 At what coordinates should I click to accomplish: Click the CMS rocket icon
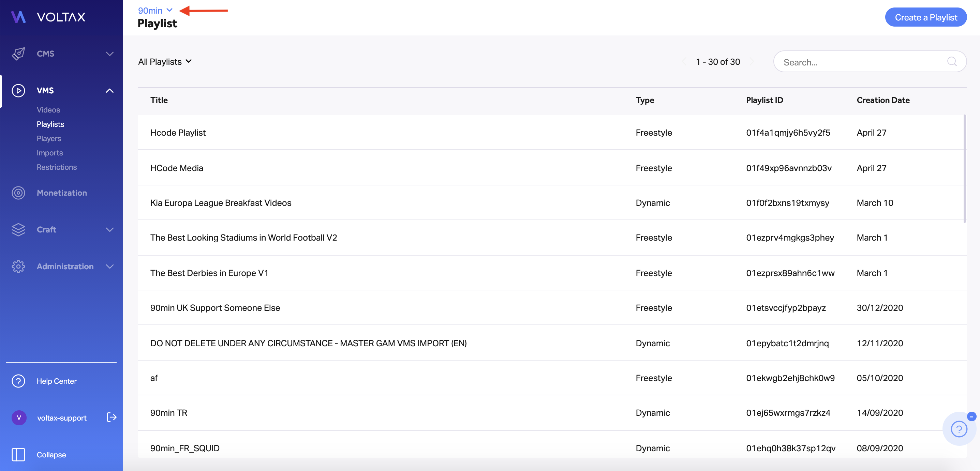[x=18, y=54]
